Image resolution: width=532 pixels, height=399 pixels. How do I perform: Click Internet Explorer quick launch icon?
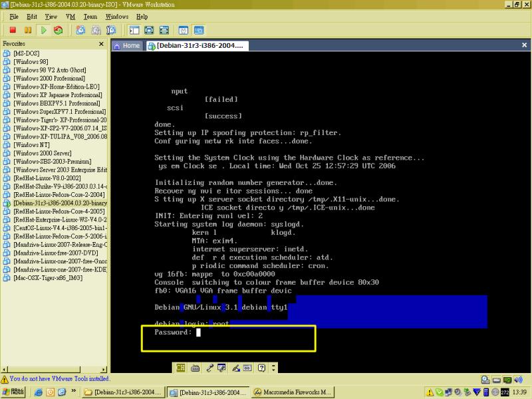click(39, 392)
